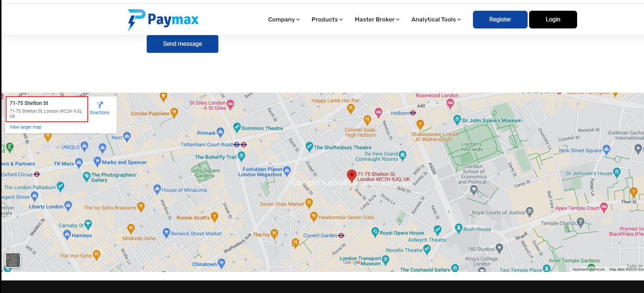The width and height of the screenshot is (644, 293).
Task: Select the Liberty London shopping pin
Action: (x=68, y=205)
